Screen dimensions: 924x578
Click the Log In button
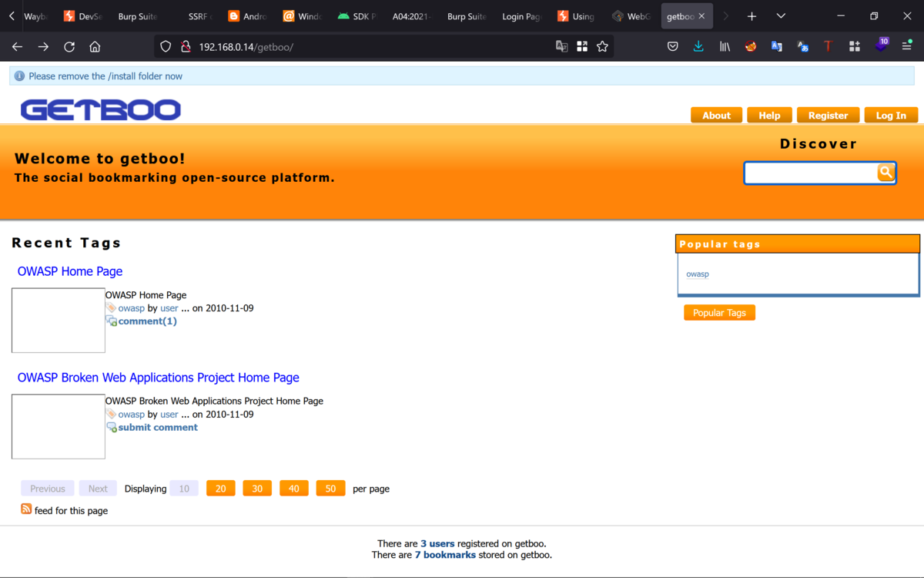point(891,116)
